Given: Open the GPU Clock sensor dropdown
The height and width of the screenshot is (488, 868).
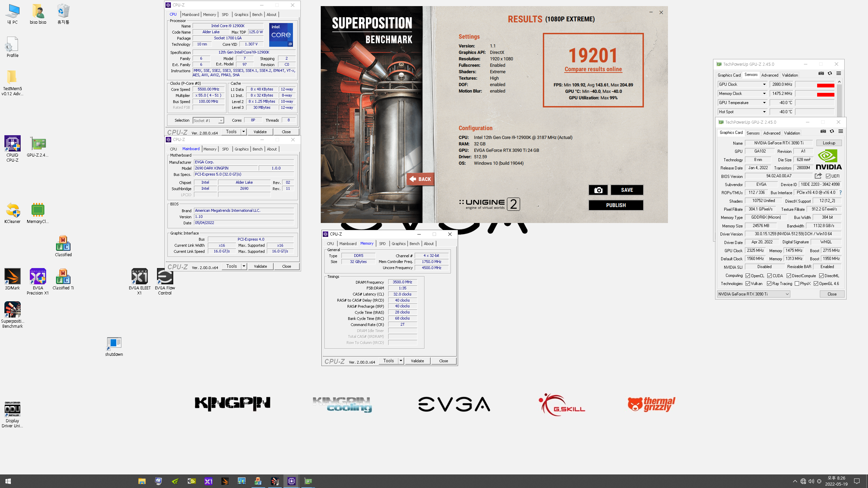Looking at the screenshot, I should click(x=764, y=84).
